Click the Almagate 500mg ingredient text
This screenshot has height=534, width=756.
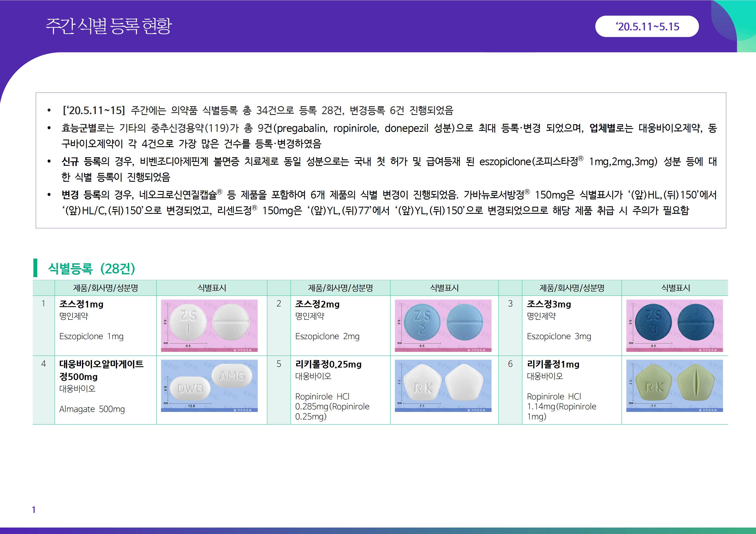tap(92, 409)
